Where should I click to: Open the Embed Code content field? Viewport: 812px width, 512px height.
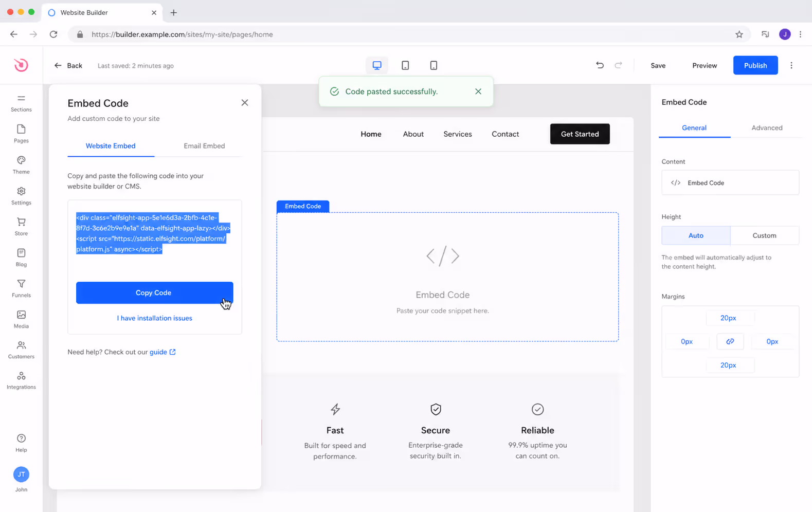[x=730, y=182]
